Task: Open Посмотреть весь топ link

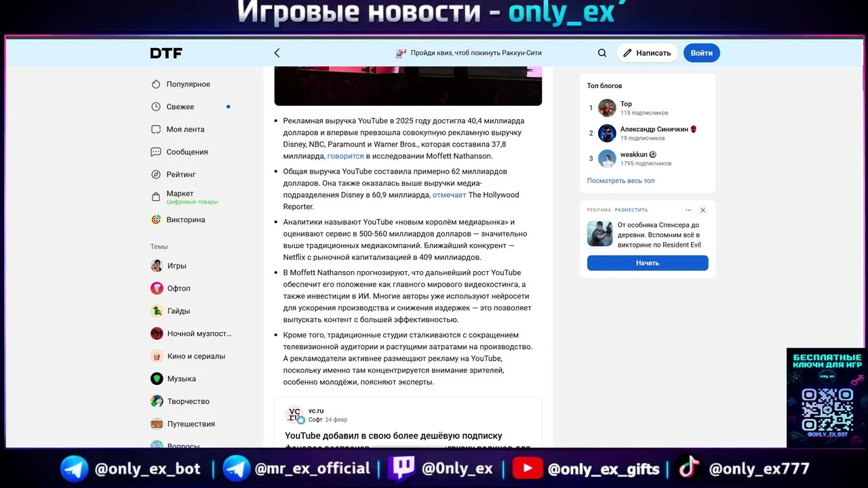Action: (x=620, y=181)
